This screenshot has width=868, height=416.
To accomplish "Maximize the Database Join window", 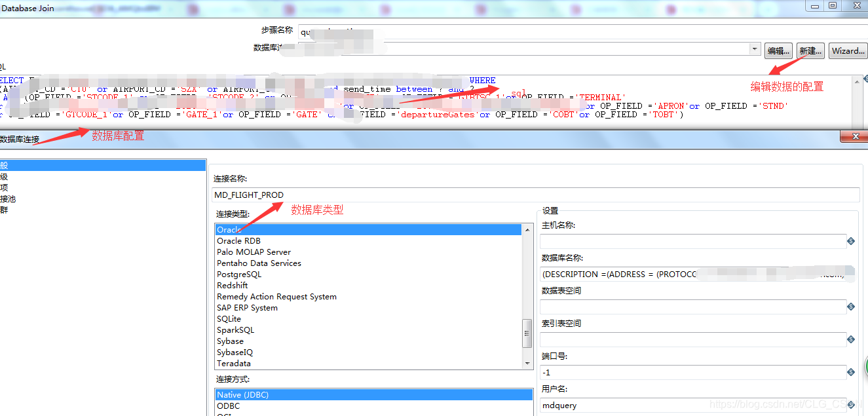I will coord(833,5).
